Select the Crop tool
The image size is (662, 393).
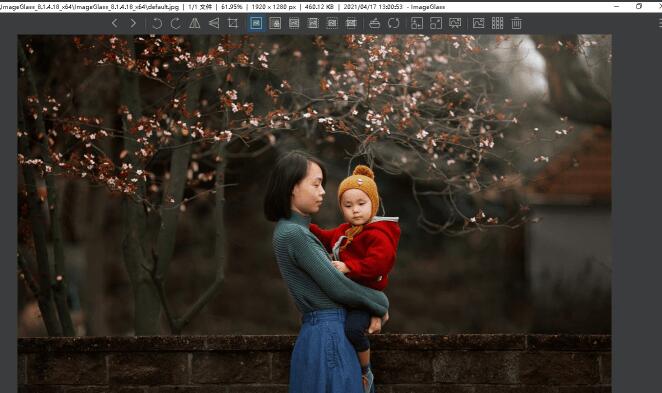click(233, 23)
